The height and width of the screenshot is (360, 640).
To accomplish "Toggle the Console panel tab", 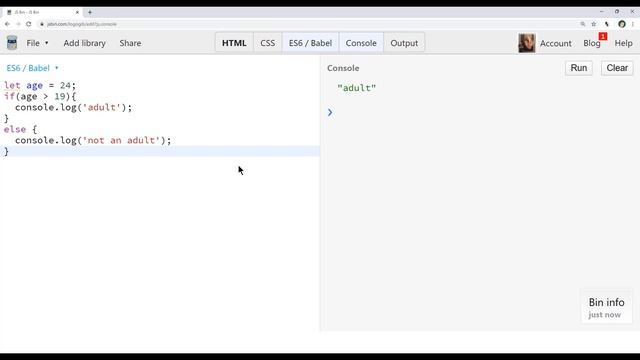I will (361, 43).
